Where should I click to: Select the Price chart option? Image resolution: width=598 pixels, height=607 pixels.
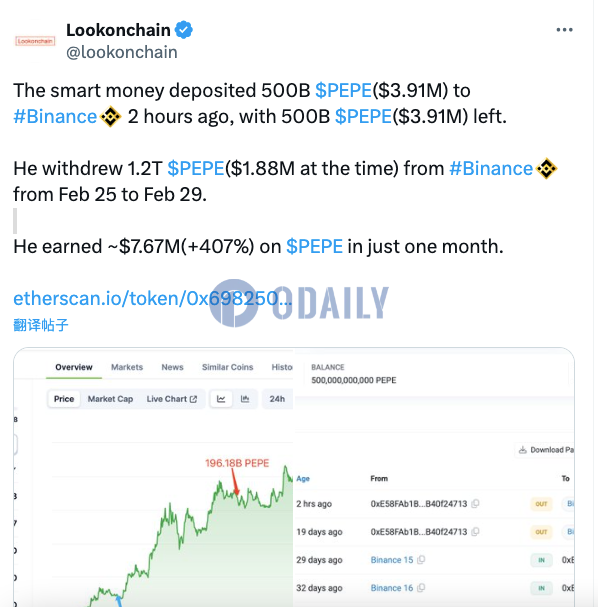pos(64,399)
